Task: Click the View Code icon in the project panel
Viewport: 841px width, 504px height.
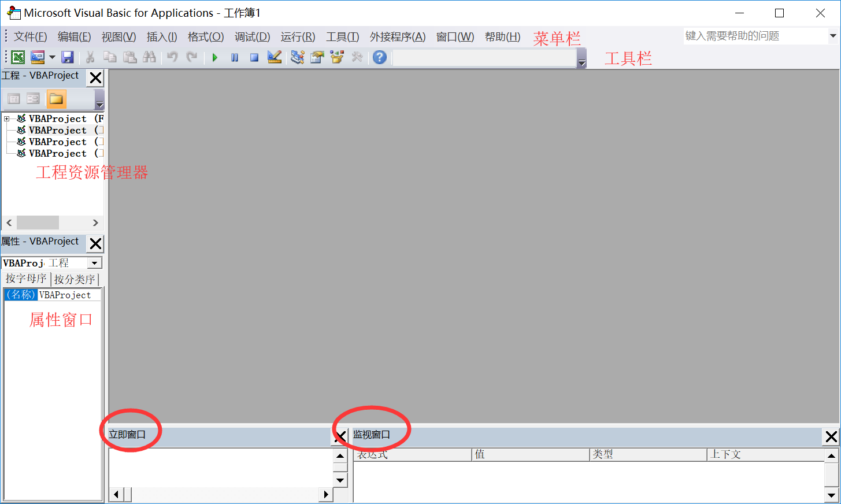Action: click(14, 99)
